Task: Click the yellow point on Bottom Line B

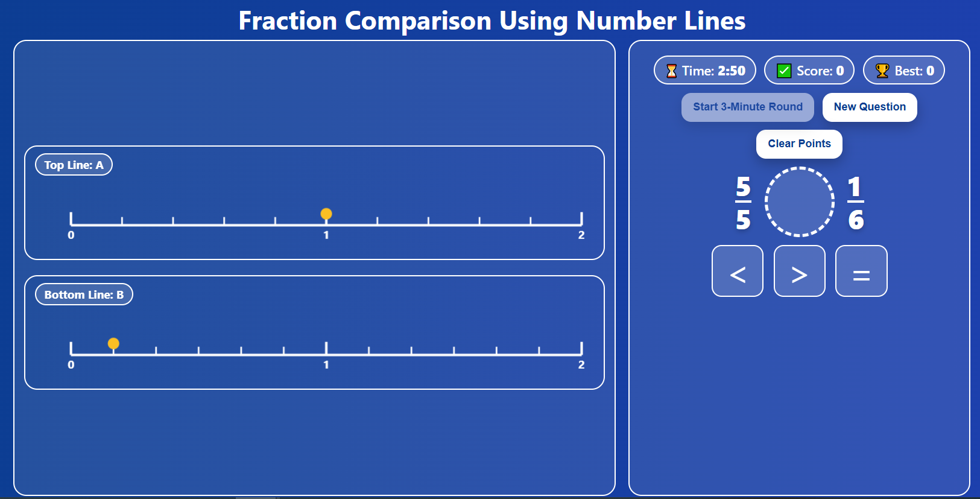Action: click(113, 344)
